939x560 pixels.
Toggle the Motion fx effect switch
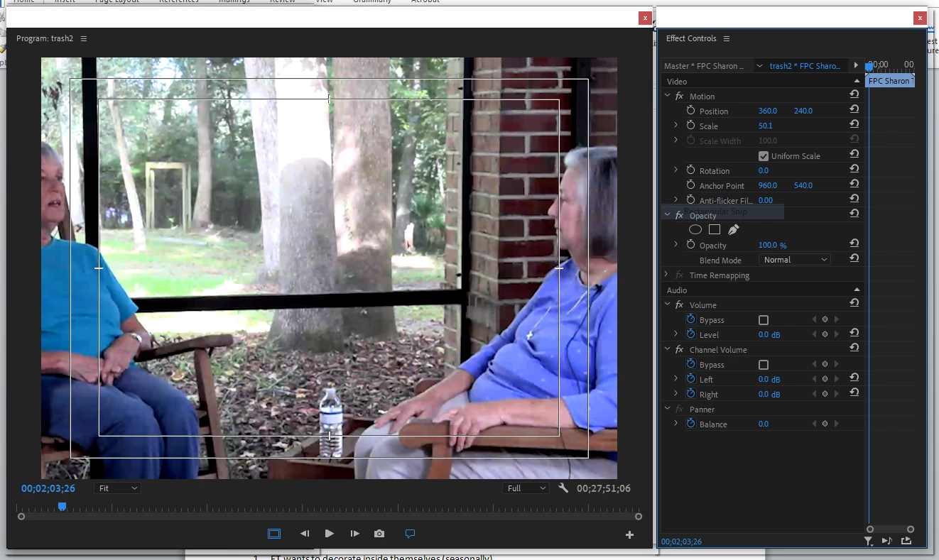[x=679, y=96]
